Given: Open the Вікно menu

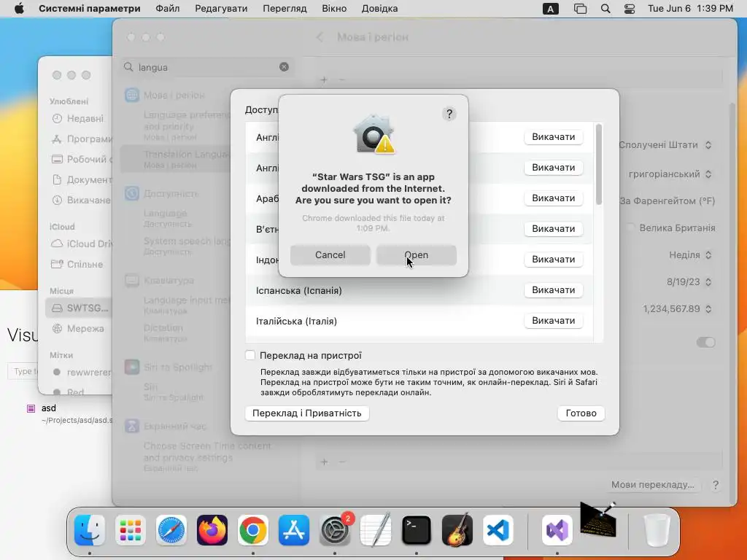Looking at the screenshot, I should (x=334, y=9).
